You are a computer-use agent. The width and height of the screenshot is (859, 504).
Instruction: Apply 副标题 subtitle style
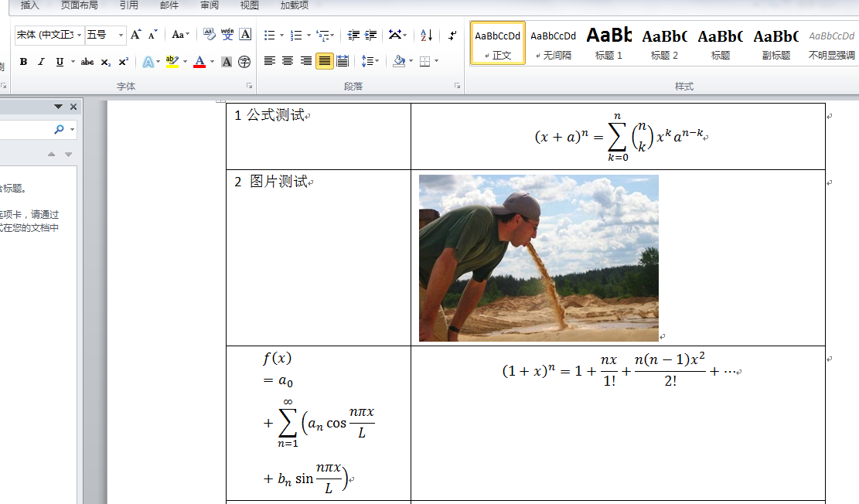tap(776, 43)
